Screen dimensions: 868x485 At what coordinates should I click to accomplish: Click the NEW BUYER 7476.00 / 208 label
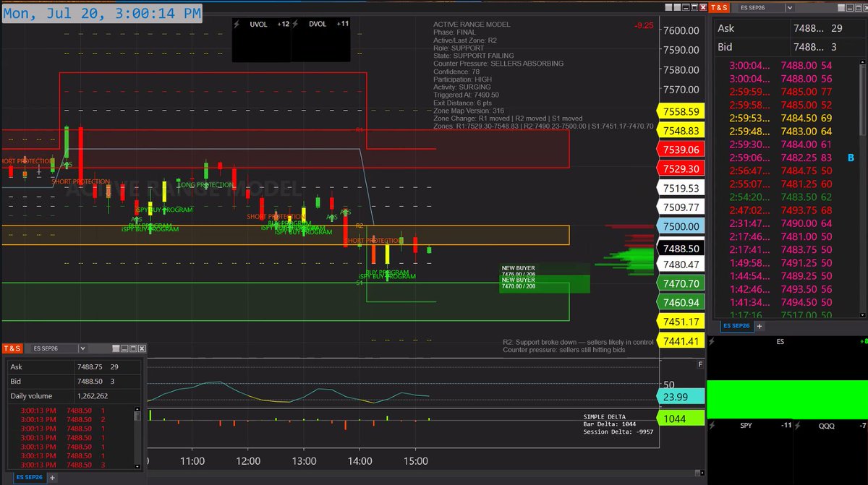click(518, 271)
